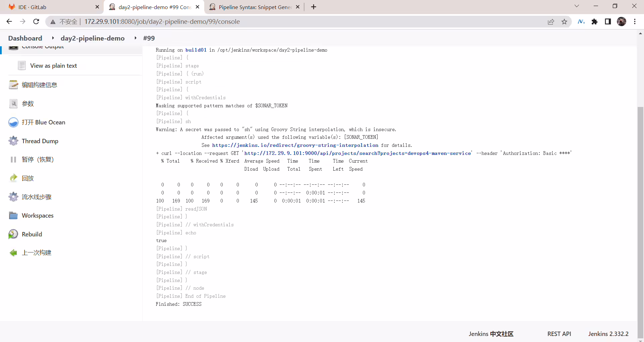Open the Workspaces folder icon
Image resolution: width=644 pixels, height=342 pixels.
pyautogui.click(x=13, y=215)
